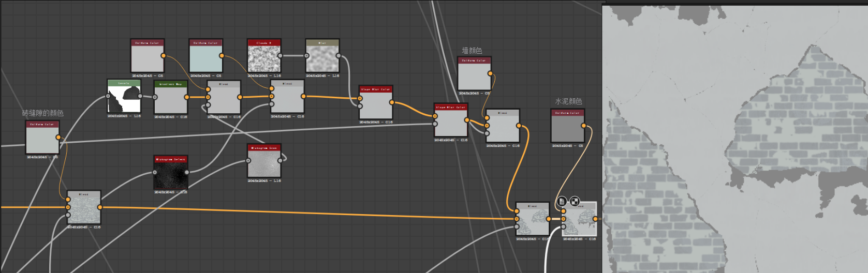This screenshot has height=273, width=868.
Task: Select the Blend node connected to light blue color
Action: click(x=287, y=96)
